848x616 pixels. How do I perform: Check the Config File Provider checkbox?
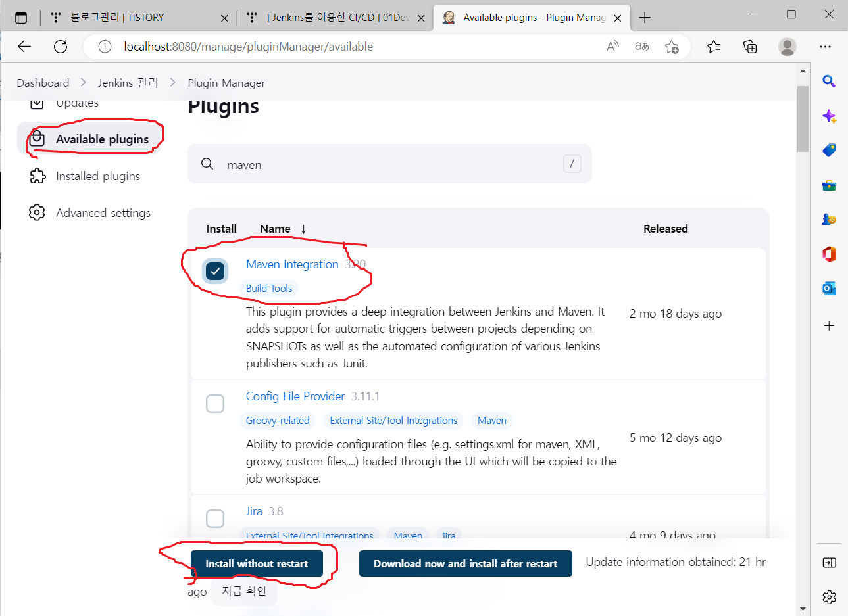click(x=215, y=403)
